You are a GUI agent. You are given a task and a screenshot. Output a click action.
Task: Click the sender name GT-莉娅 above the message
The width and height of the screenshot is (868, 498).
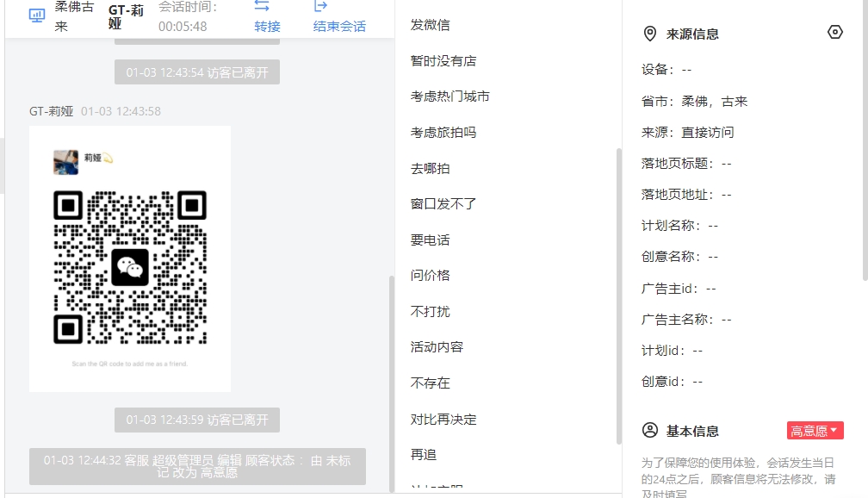[x=52, y=111]
